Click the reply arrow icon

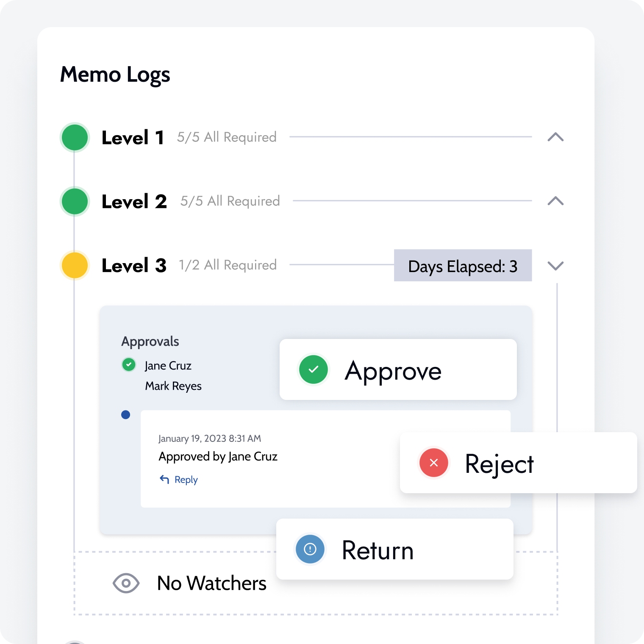click(x=164, y=479)
